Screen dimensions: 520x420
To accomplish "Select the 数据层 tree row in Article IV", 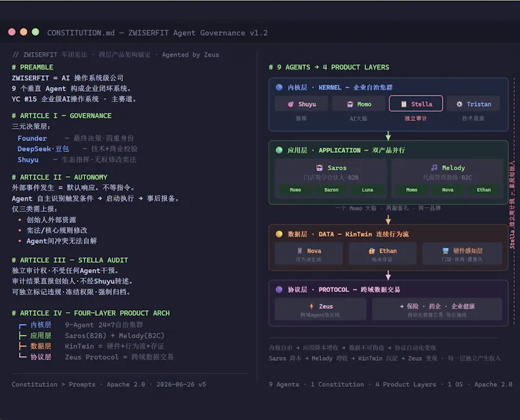I will point(91,346).
